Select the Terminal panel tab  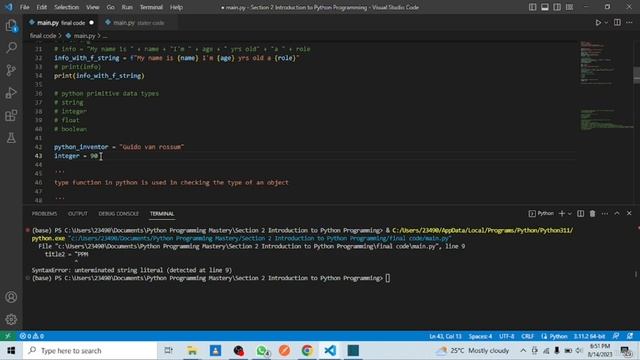[x=162, y=214]
